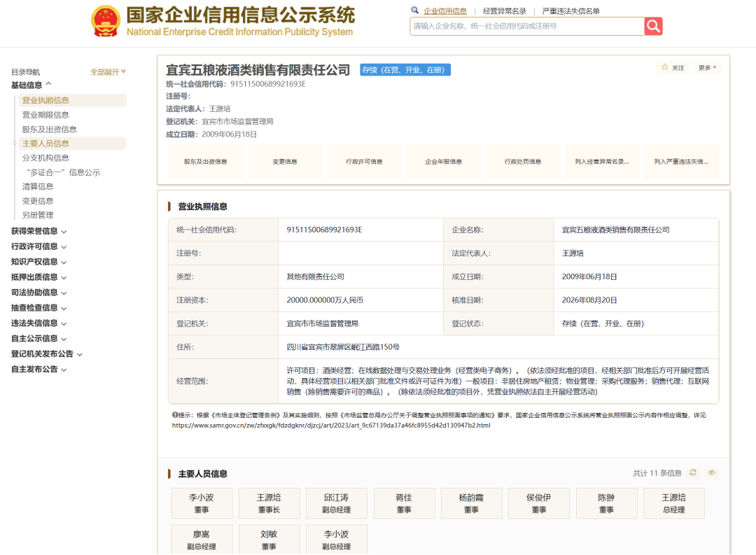
Task: Click the 行政许可信息 shortcut button
Action: 364,162
